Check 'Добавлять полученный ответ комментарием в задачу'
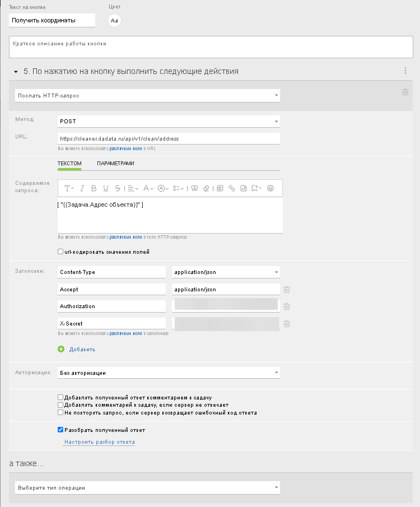 pyautogui.click(x=60, y=398)
